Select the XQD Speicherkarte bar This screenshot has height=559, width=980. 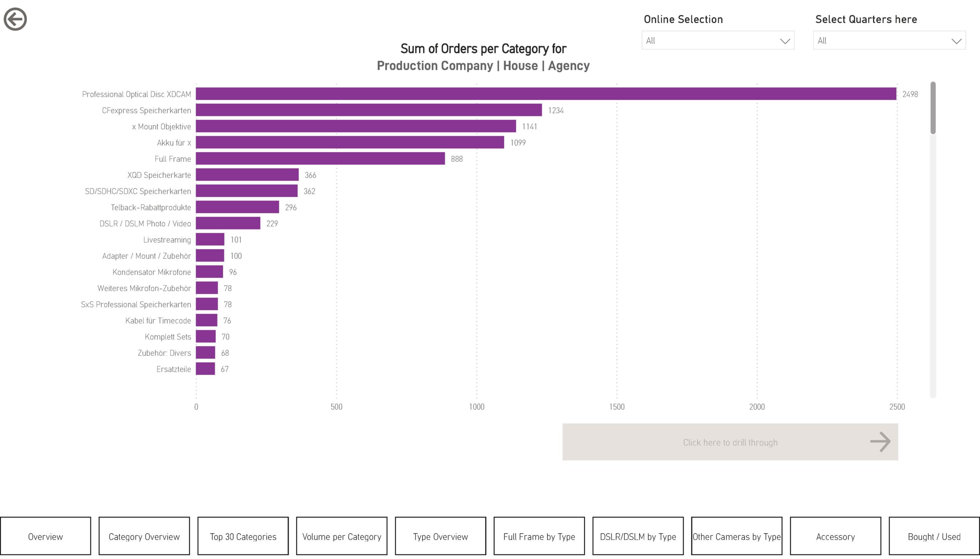click(x=247, y=174)
